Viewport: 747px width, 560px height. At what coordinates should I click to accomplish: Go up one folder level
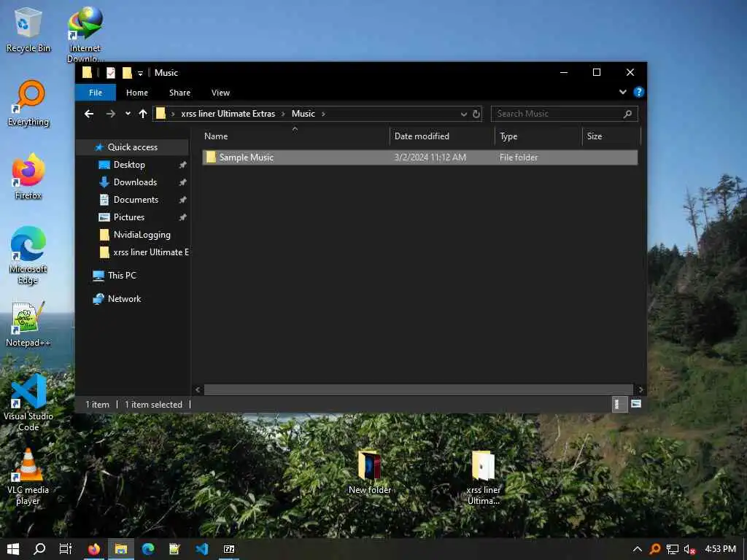coord(142,114)
